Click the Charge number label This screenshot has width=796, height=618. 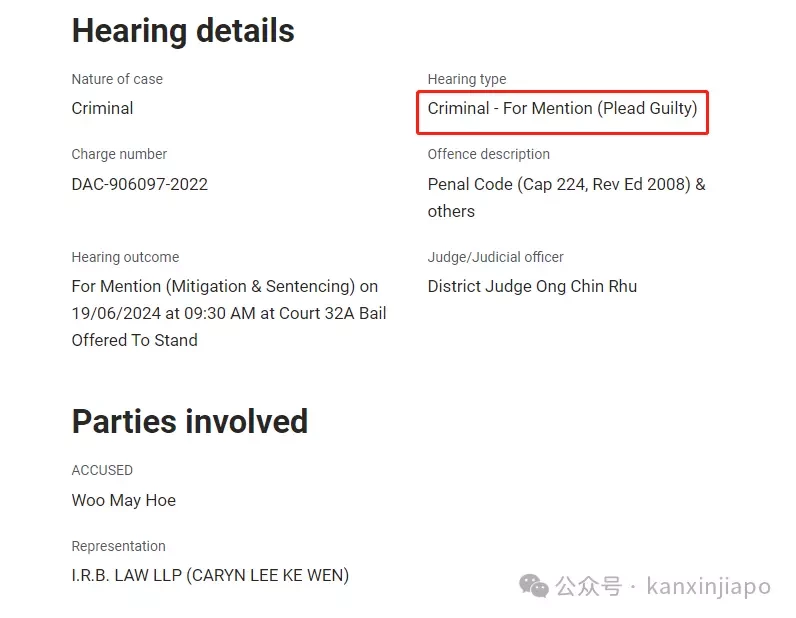[x=119, y=154]
